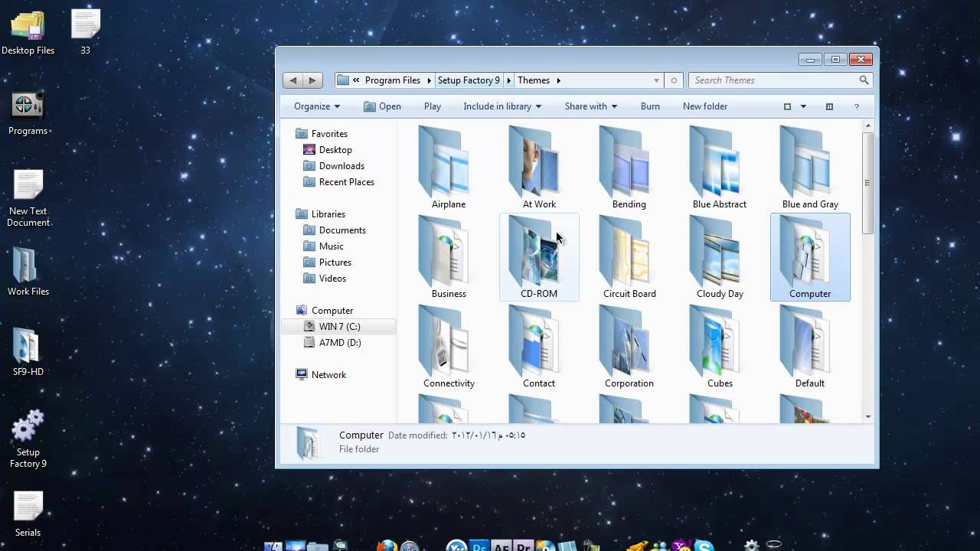Select the Airplane theme folder
This screenshot has width=980, height=551.
point(449,168)
